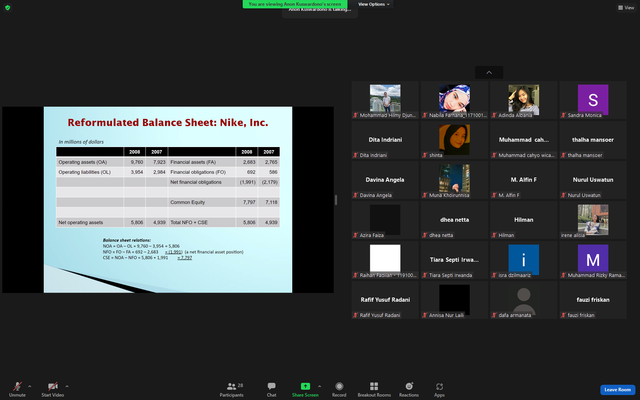
Task: Select Muhammad cahyo's participant tile
Action: 524,140
